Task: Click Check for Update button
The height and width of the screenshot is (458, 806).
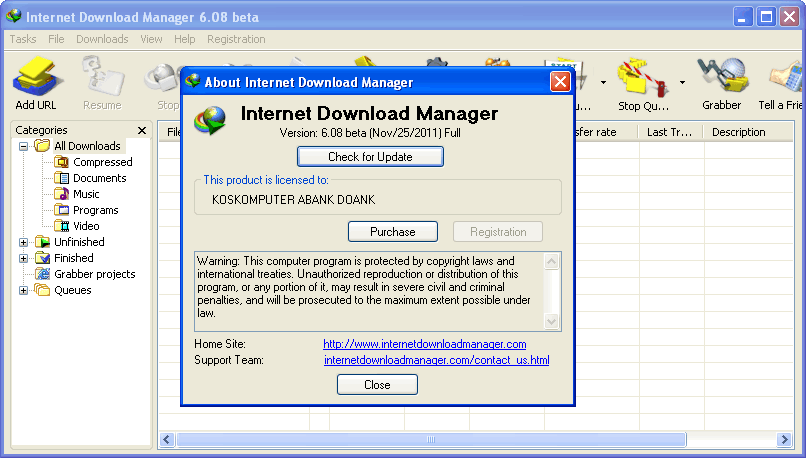Action: pyautogui.click(x=370, y=157)
